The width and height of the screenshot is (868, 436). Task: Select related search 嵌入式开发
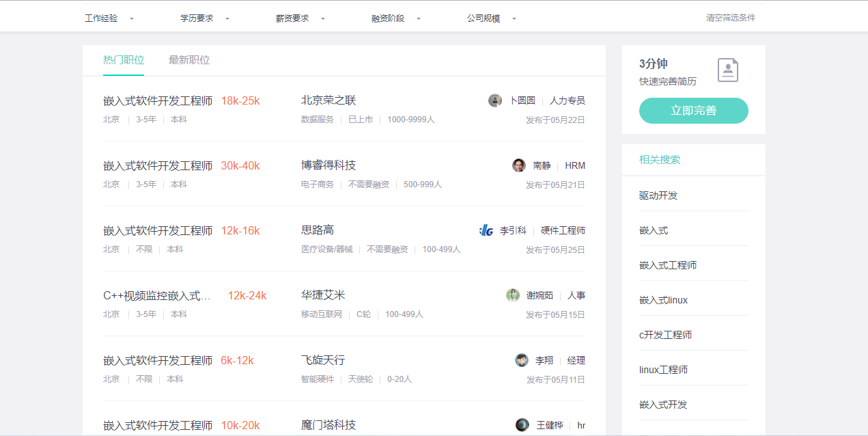(x=663, y=405)
